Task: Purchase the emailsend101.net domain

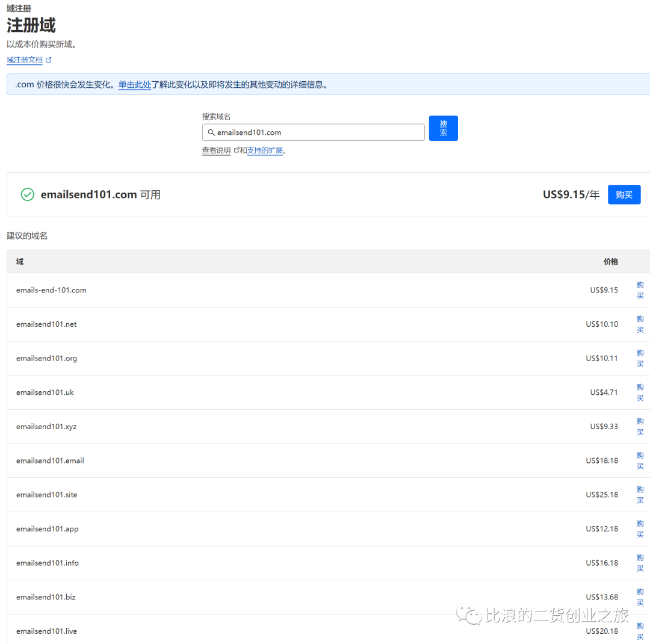Action: click(x=640, y=324)
